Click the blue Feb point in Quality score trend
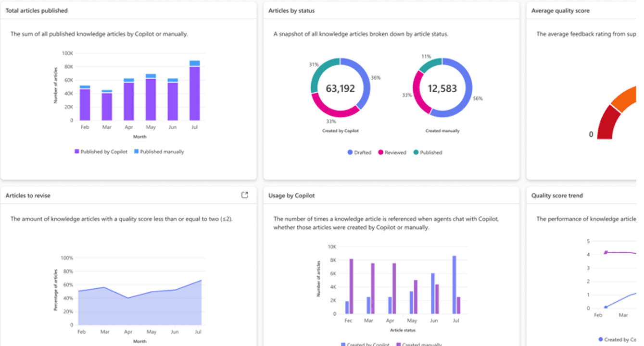Screen dimensions: 644x346 (606, 307)
